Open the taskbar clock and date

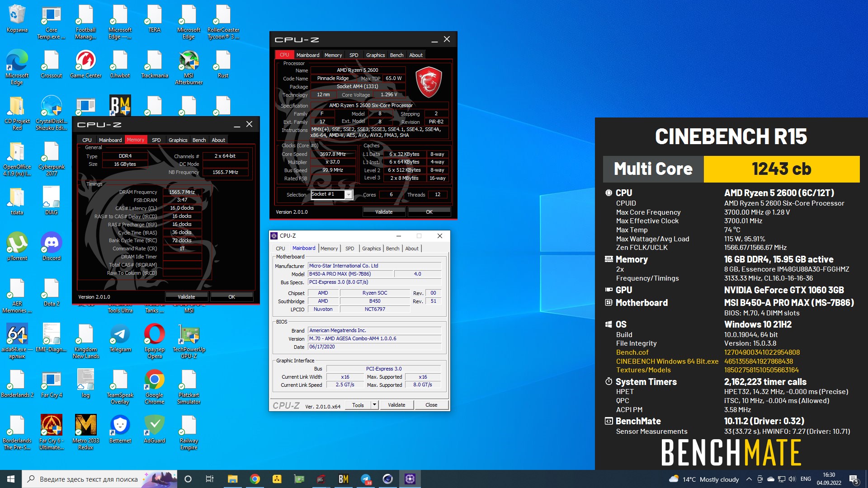click(829, 479)
